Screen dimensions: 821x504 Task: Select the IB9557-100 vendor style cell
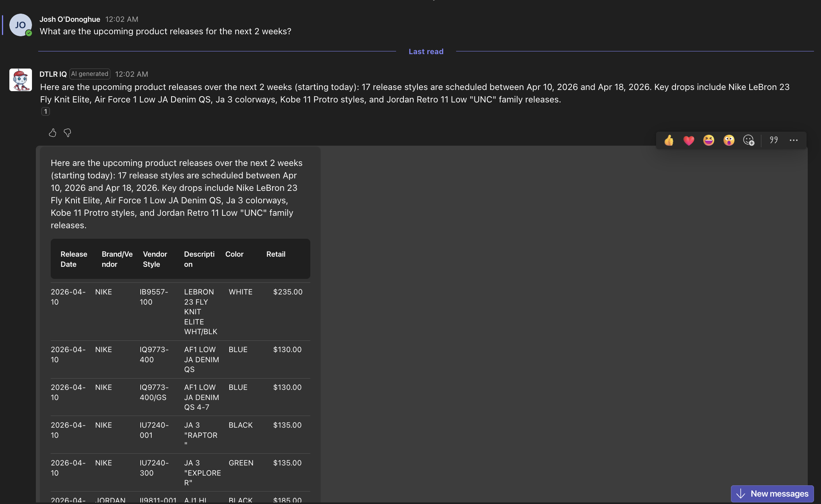tap(154, 297)
